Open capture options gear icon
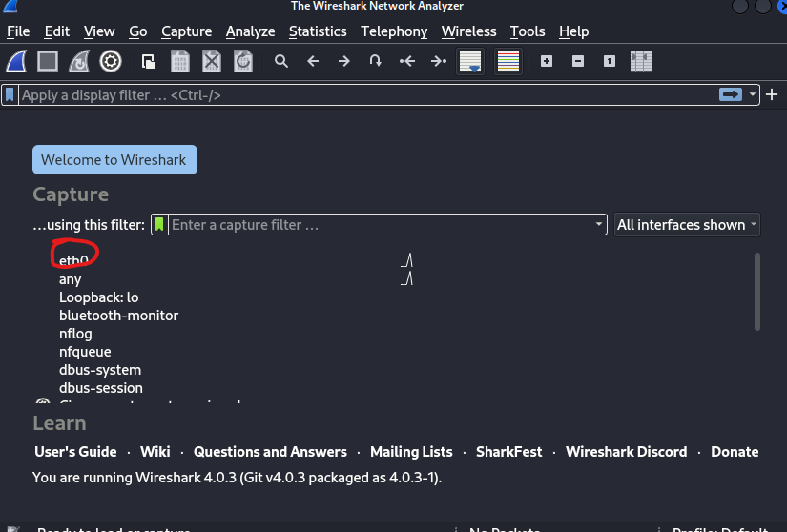Viewport: 787px width, 532px height. click(x=111, y=62)
